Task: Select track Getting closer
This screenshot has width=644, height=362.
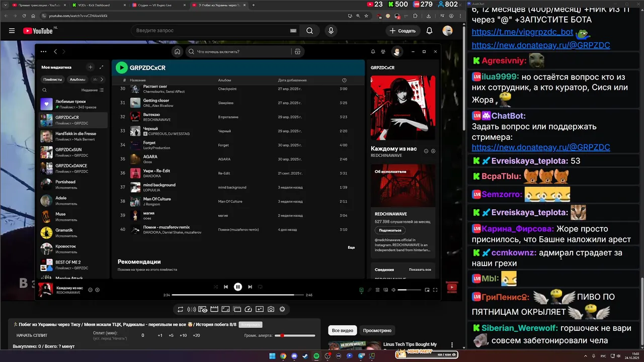Action: coord(156,101)
